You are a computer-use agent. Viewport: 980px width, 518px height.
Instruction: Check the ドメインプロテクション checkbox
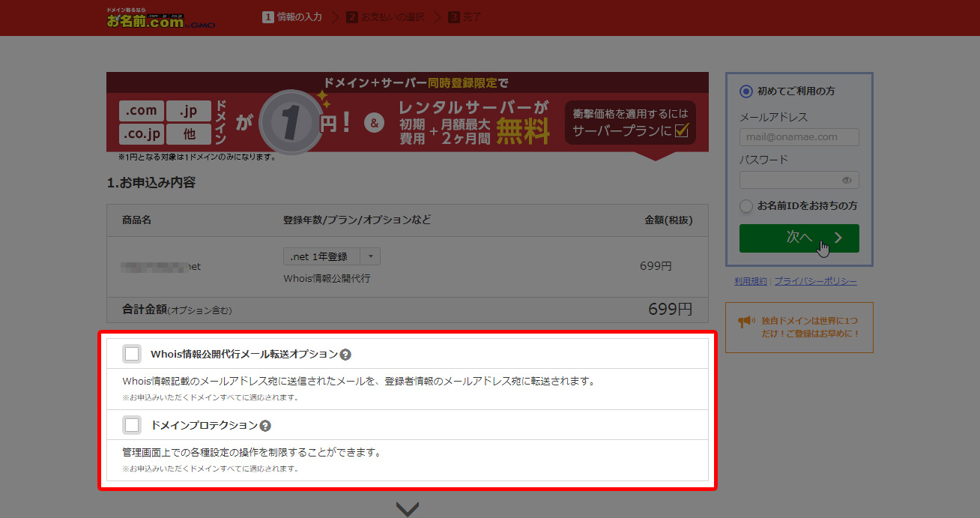[133, 425]
